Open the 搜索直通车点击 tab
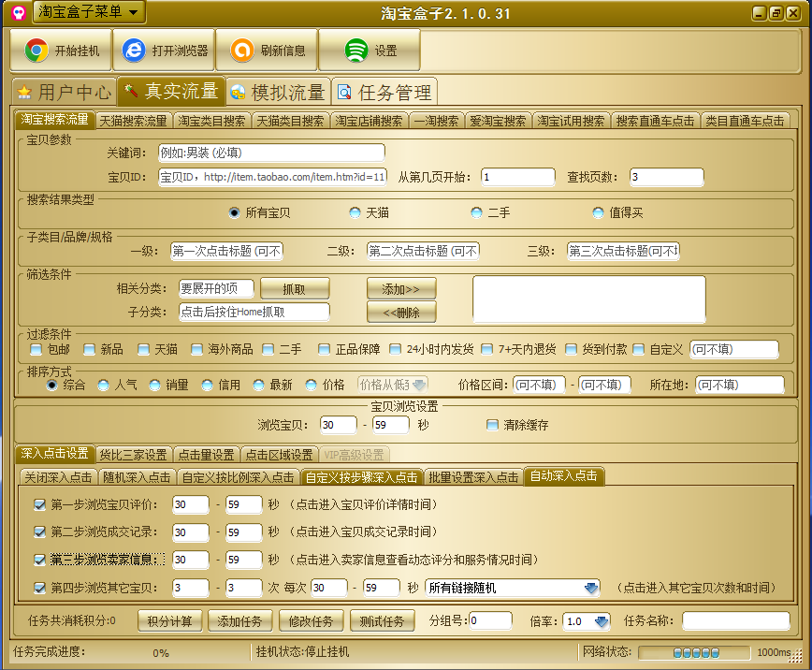Image resolution: width=812 pixels, height=670 pixels. point(655,122)
